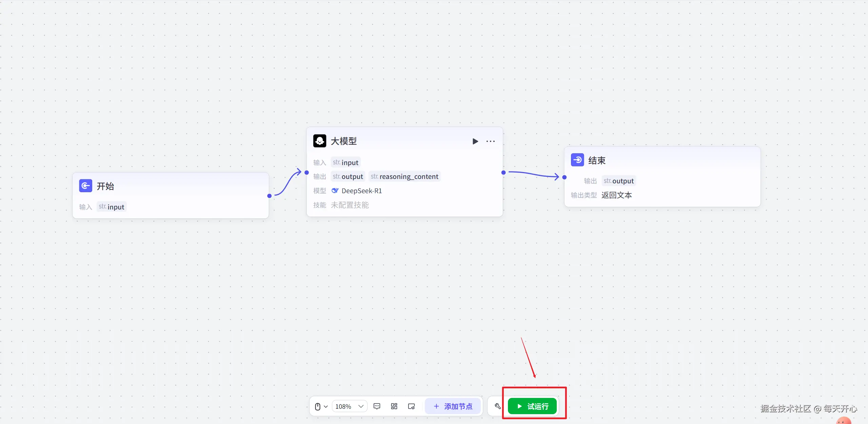This screenshot has height=424, width=868.
Task: Click the 未配置技能 skills field
Action: pyautogui.click(x=350, y=205)
